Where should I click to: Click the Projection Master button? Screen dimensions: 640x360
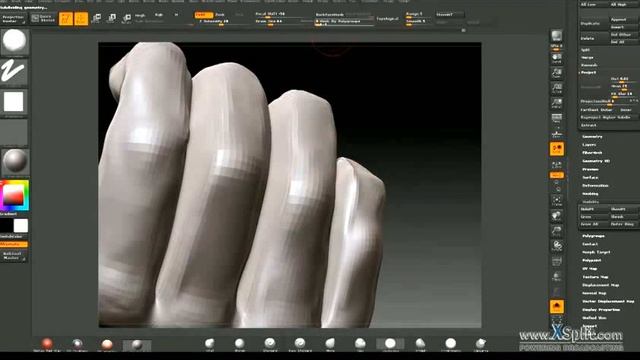pyautogui.click(x=14, y=18)
